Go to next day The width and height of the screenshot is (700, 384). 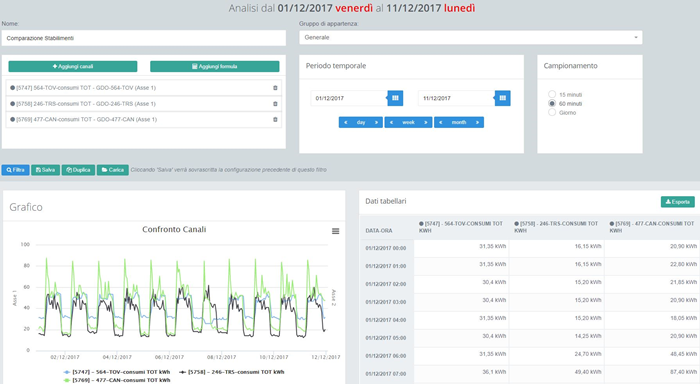(376, 122)
